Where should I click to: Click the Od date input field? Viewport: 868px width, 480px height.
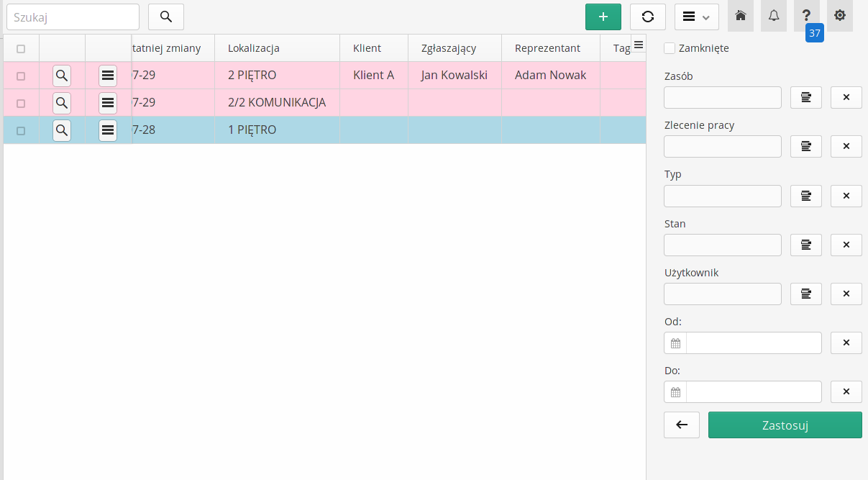(x=753, y=343)
